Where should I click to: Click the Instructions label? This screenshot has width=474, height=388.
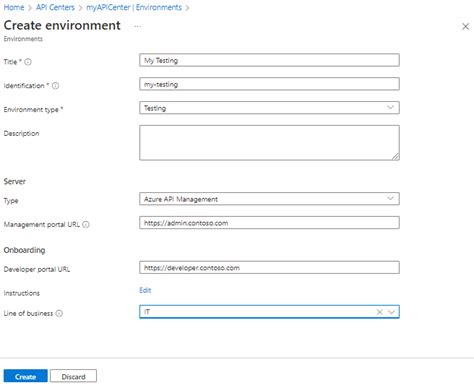tap(22, 293)
